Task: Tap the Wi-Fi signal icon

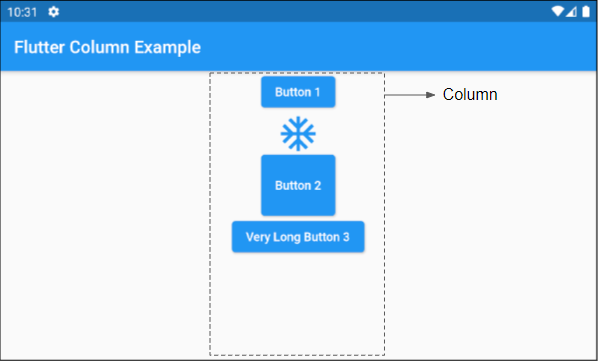Action: tap(557, 12)
